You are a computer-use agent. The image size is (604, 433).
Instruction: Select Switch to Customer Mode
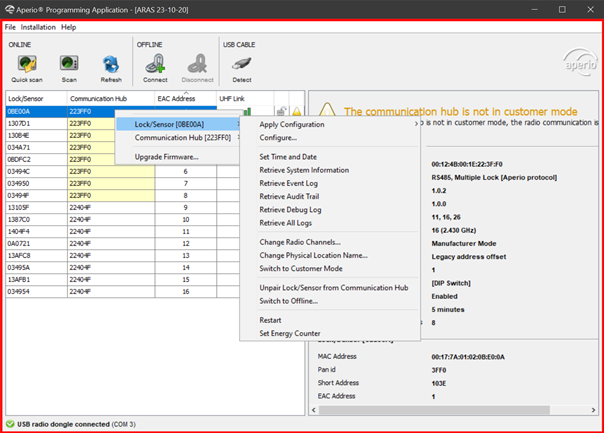(301, 269)
